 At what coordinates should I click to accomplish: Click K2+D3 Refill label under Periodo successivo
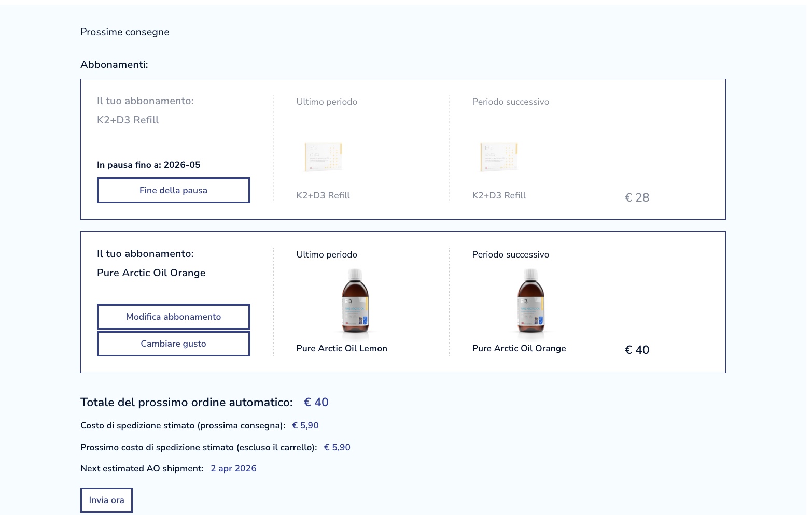click(x=499, y=196)
